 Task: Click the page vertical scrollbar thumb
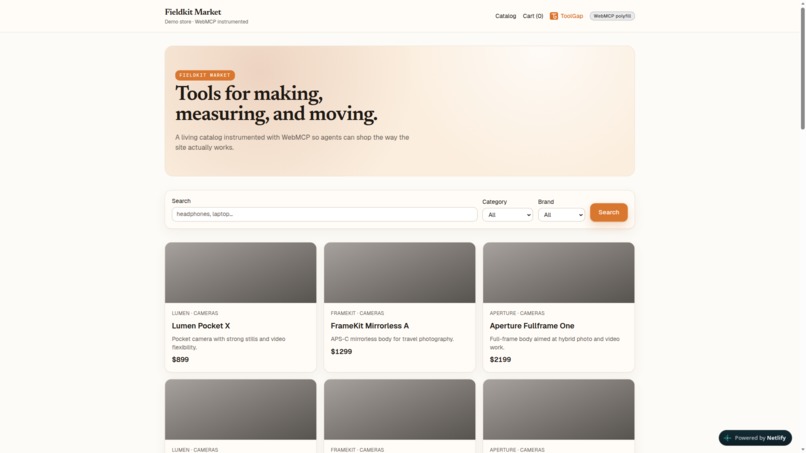tap(802, 67)
